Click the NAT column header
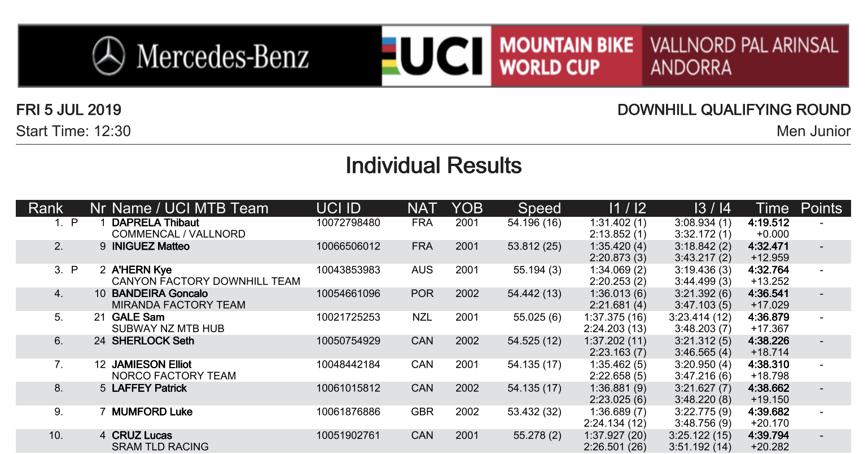Viewport: 868px width, 454px height. (x=422, y=208)
